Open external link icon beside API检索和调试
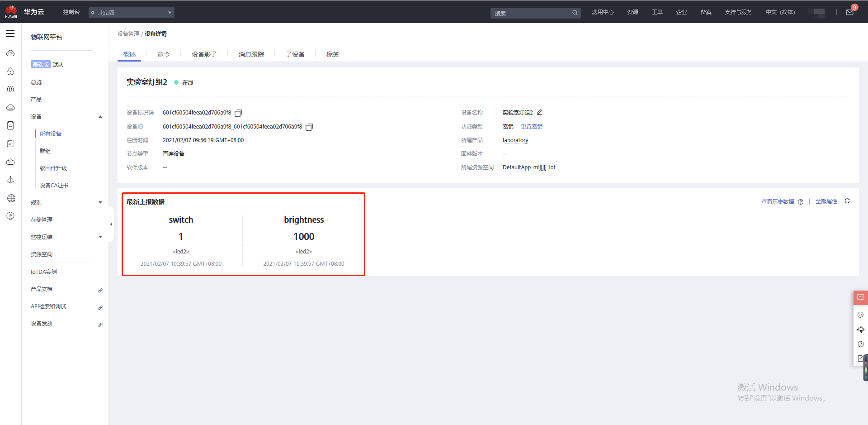 pyautogui.click(x=100, y=307)
